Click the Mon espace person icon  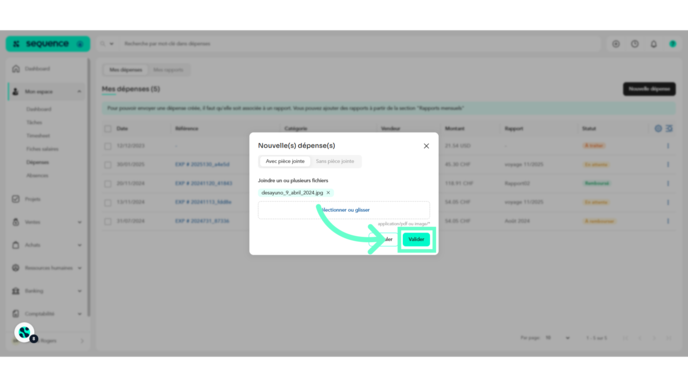coord(16,92)
